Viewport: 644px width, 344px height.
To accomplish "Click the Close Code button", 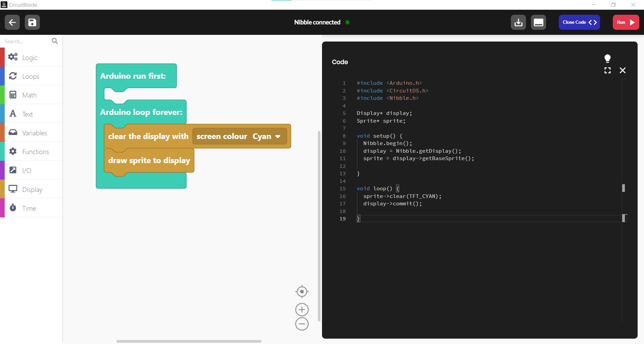I will 579,22.
